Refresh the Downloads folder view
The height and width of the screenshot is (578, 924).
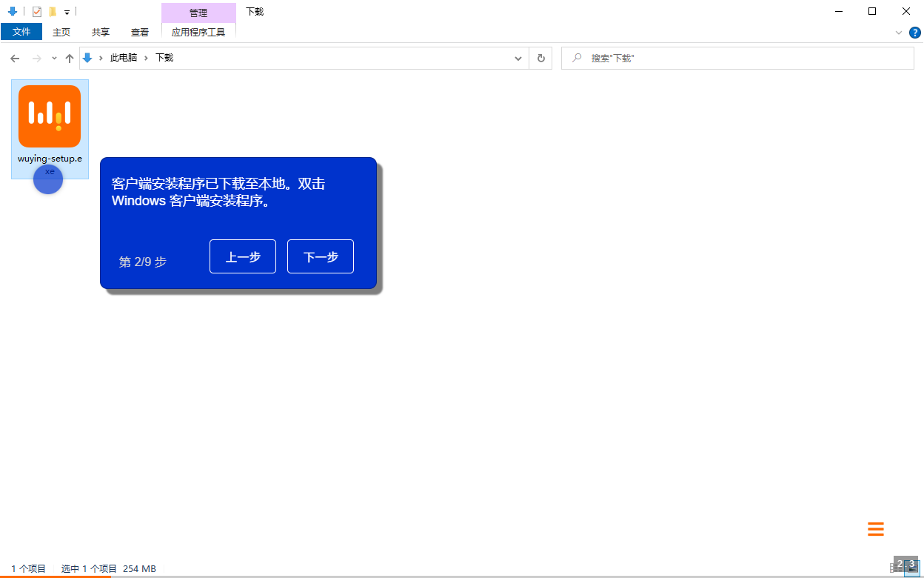540,58
